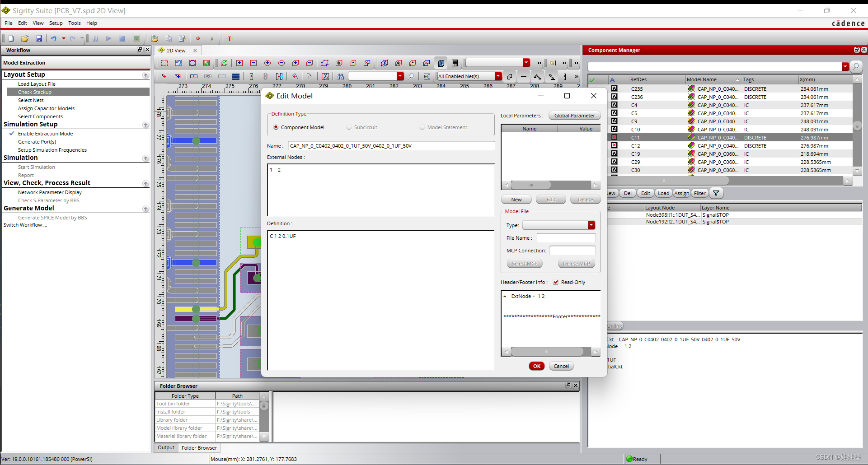Open the All Enabled Net(s) dropdown
The width and height of the screenshot is (868, 465).
(x=498, y=76)
